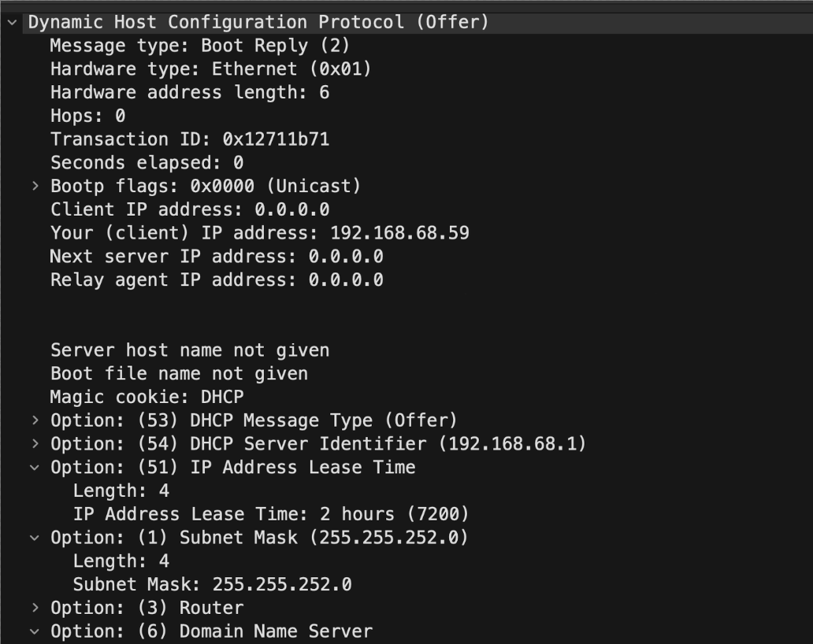Click the Next server IP address row

coord(217,257)
